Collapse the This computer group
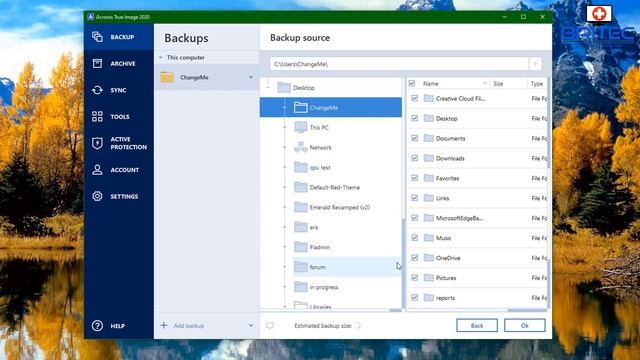 [x=161, y=58]
